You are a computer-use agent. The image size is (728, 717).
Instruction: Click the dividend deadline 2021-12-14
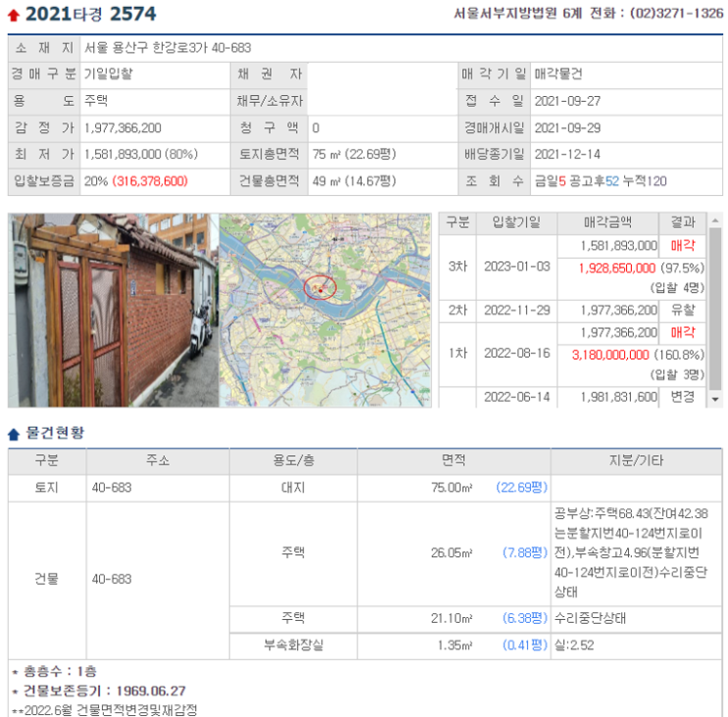567,154
